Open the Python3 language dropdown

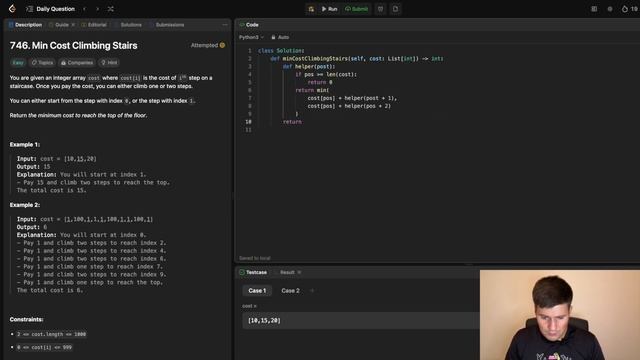tap(251, 37)
